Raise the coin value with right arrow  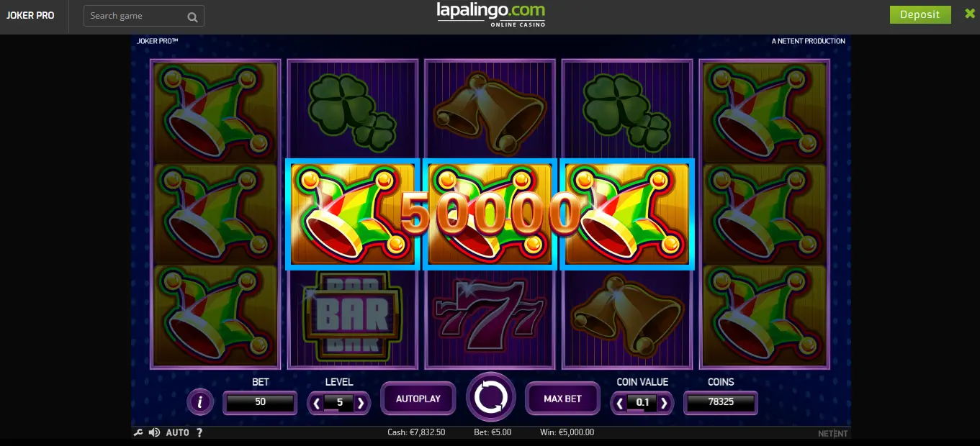point(665,403)
